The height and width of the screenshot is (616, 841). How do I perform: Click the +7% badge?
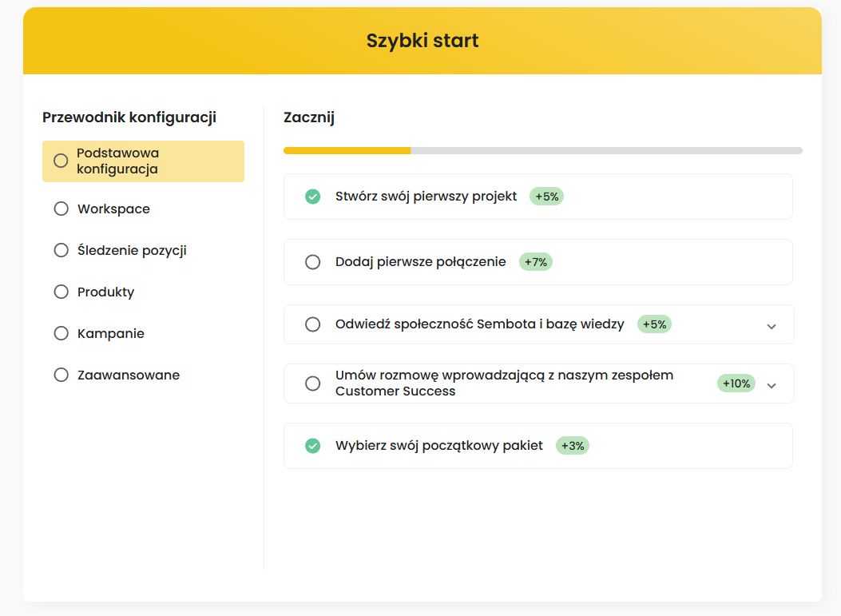536,262
